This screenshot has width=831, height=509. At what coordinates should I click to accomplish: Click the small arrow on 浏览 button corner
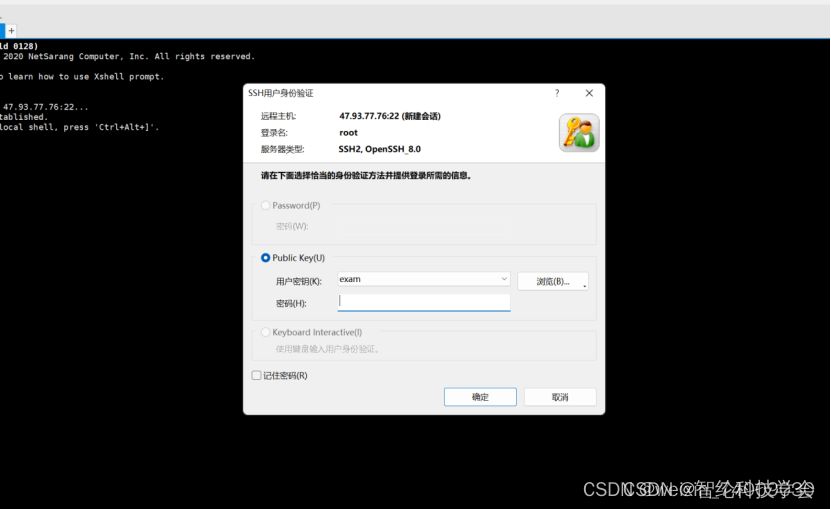tap(584, 287)
